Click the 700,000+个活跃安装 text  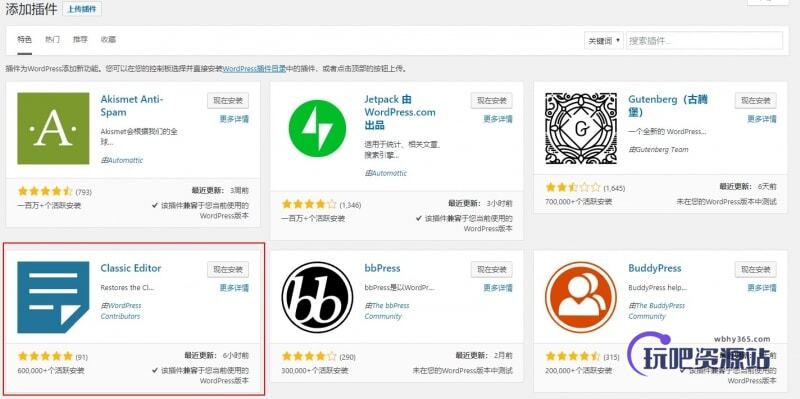click(x=579, y=202)
